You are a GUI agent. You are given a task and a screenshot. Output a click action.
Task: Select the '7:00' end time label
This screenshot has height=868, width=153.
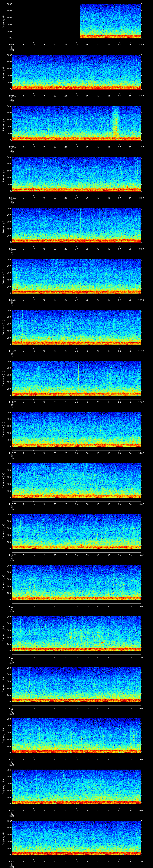point(141,147)
